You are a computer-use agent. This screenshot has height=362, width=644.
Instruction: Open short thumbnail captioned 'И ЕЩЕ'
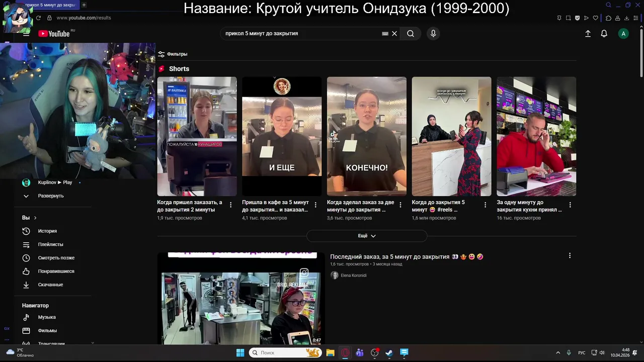pos(282,136)
